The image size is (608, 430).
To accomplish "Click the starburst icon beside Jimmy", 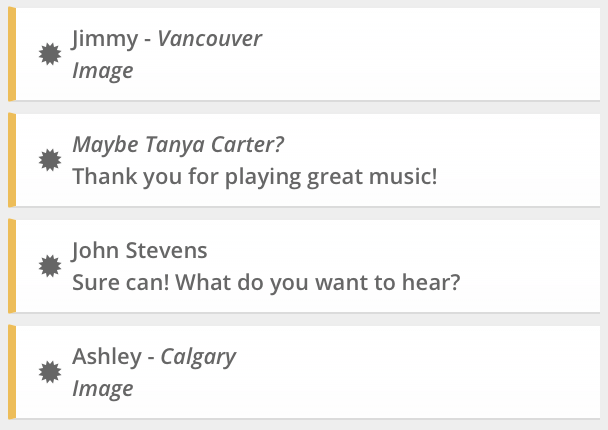I will 50,54.
